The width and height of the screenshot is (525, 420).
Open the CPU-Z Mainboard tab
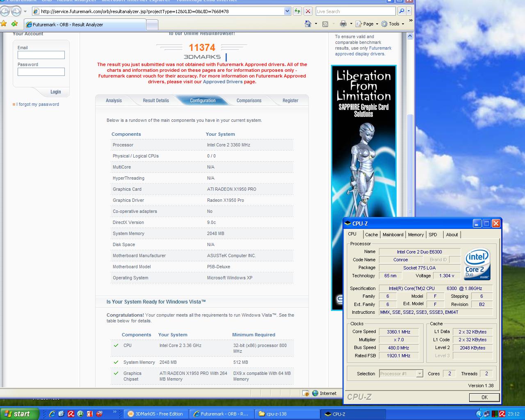click(393, 235)
